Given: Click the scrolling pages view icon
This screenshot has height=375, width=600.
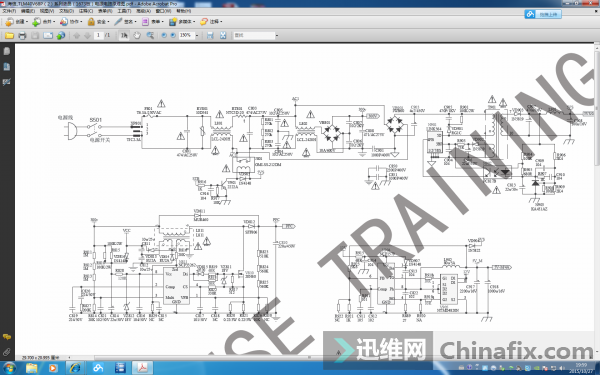Looking at the screenshot, I should (x=210, y=36).
